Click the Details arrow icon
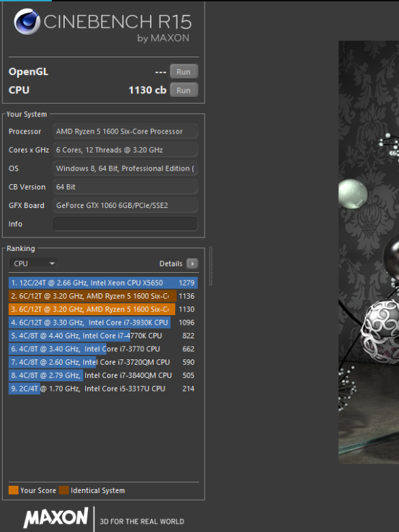Screen dimensions: 399x532 click(192, 264)
